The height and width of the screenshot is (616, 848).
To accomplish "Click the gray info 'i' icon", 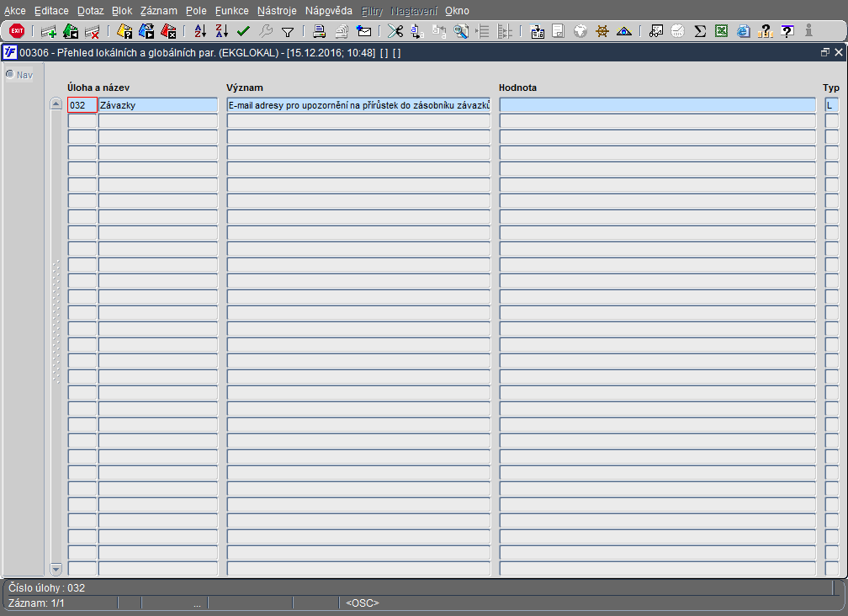I will (x=808, y=31).
